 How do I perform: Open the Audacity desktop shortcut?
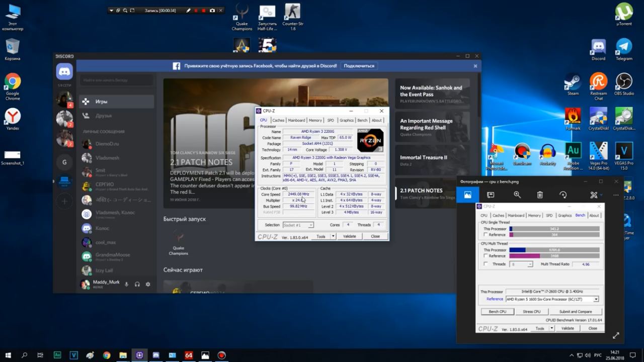point(547,154)
